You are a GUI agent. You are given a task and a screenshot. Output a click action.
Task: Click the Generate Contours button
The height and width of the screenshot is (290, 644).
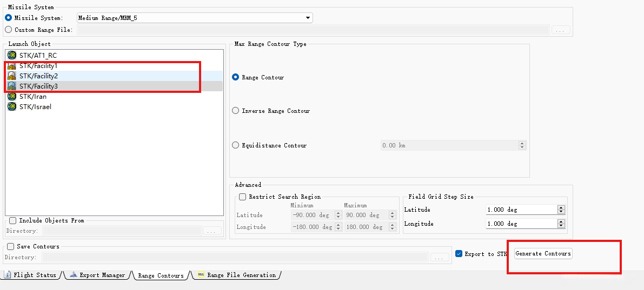pyautogui.click(x=543, y=253)
